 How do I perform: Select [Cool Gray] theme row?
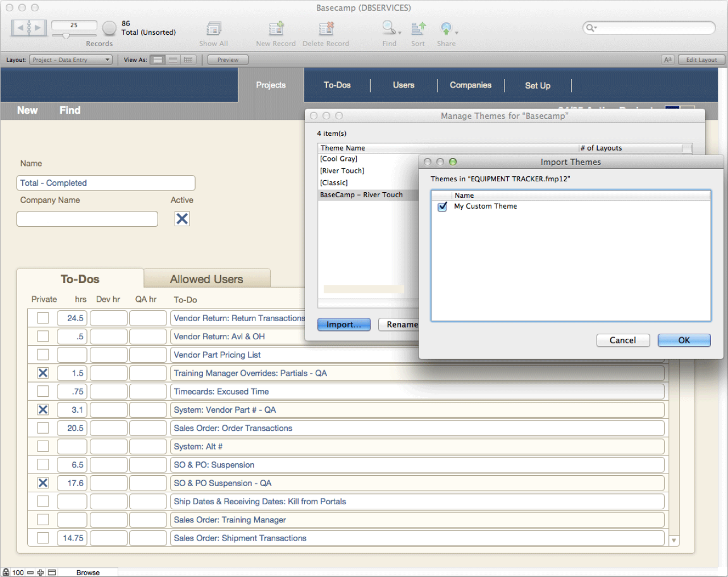tap(368, 159)
